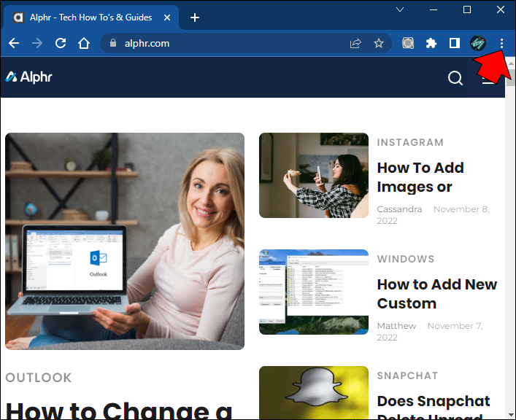Click the share page icon in address bar
Image resolution: width=516 pixels, height=420 pixels.
click(355, 43)
